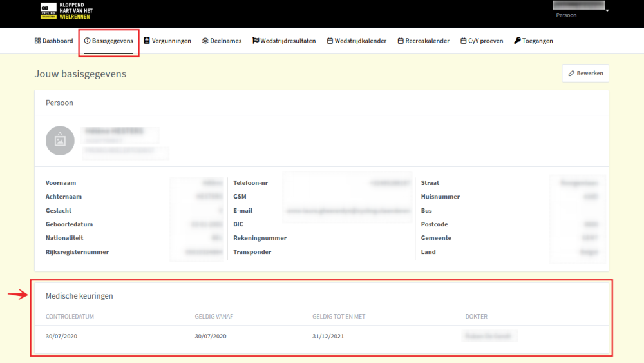Go to the Vergunningen tab
The image size is (644, 363).
[167, 41]
